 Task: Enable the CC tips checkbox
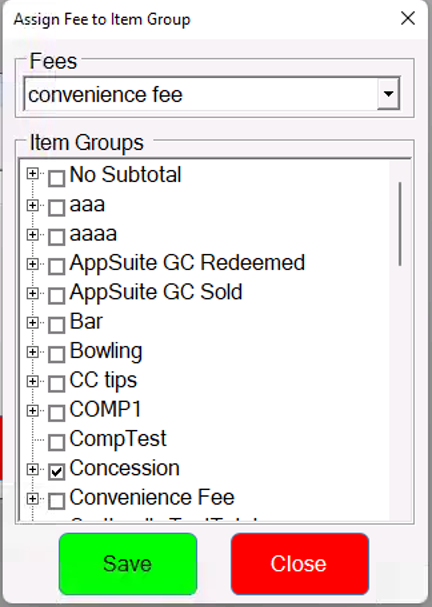[57, 384]
